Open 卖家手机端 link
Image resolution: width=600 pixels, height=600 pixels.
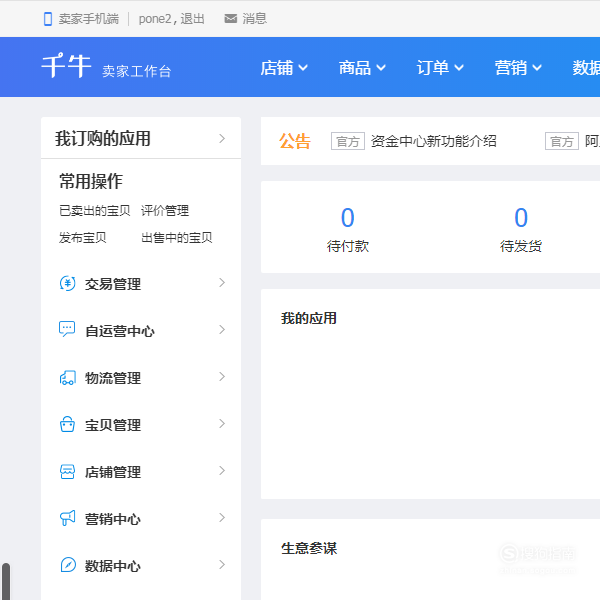(88, 19)
